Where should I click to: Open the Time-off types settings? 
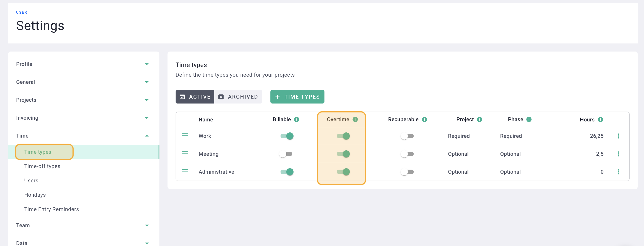(x=42, y=166)
